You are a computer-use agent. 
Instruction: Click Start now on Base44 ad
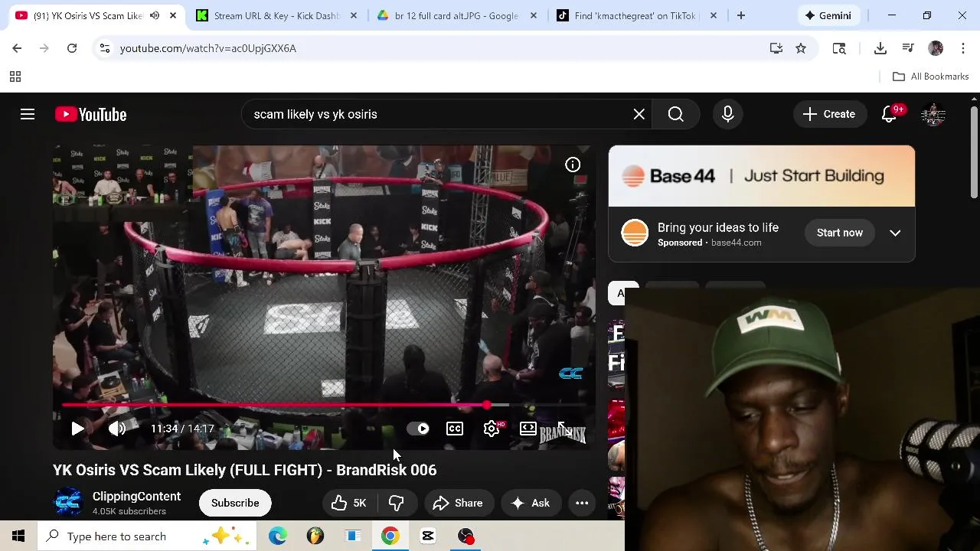pos(840,233)
